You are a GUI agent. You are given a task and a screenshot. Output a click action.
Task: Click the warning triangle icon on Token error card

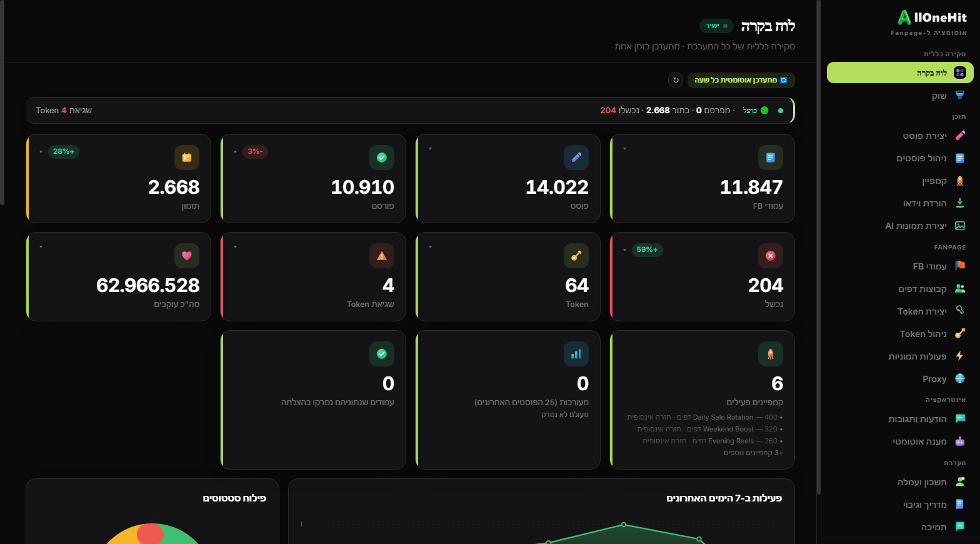pos(381,256)
